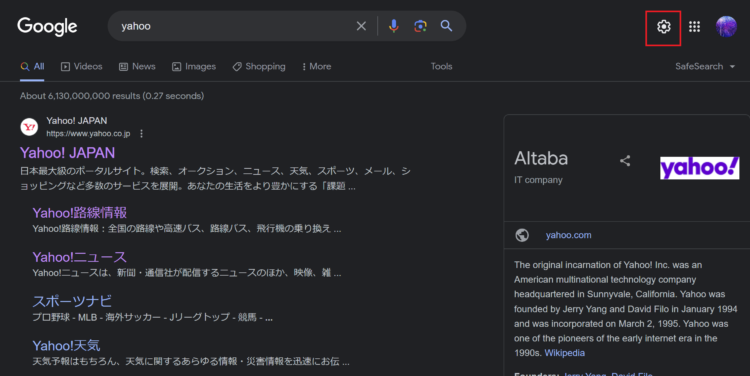The image size is (750, 376).
Task: Open the Tools options
Action: click(x=441, y=66)
